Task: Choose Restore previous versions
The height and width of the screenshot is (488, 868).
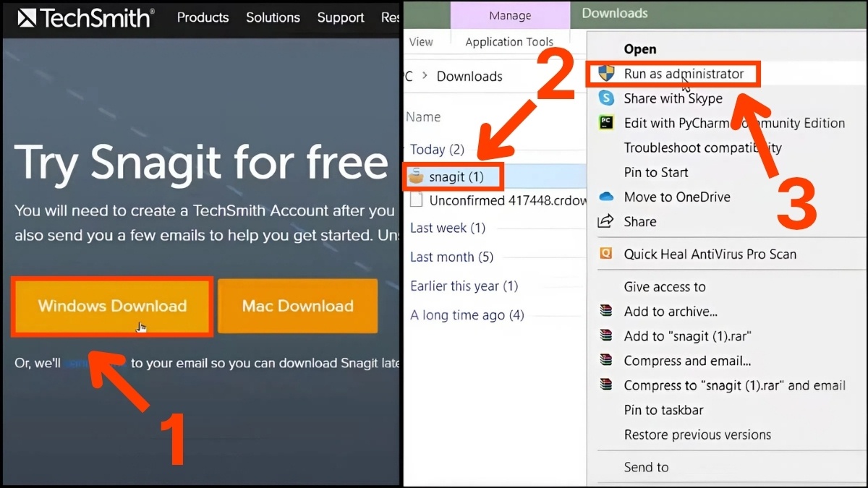Action: (697, 435)
